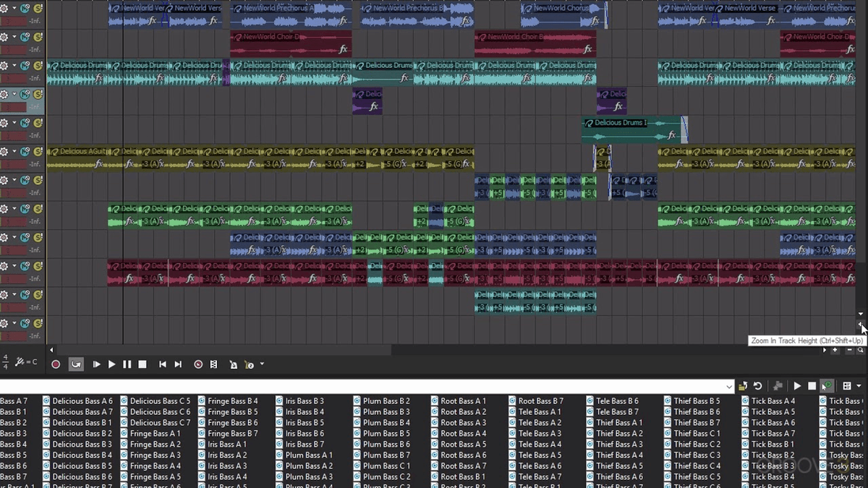Jump to the project start
The image size is (868, 488).
(x=163, y=365)
